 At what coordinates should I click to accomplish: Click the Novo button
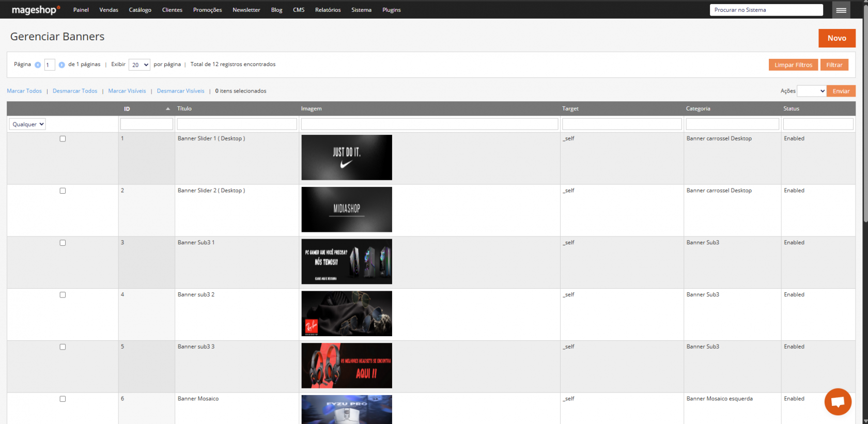837,38
